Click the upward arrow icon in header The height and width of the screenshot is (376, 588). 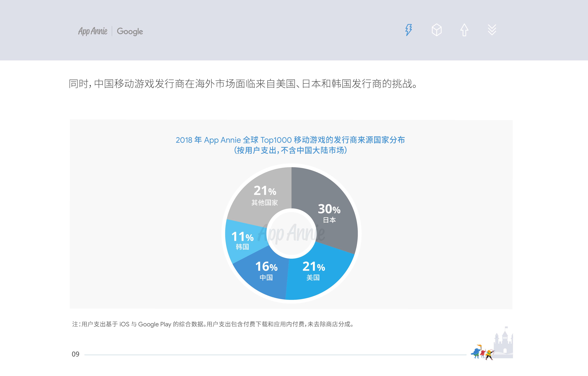(x=464, y=30)
